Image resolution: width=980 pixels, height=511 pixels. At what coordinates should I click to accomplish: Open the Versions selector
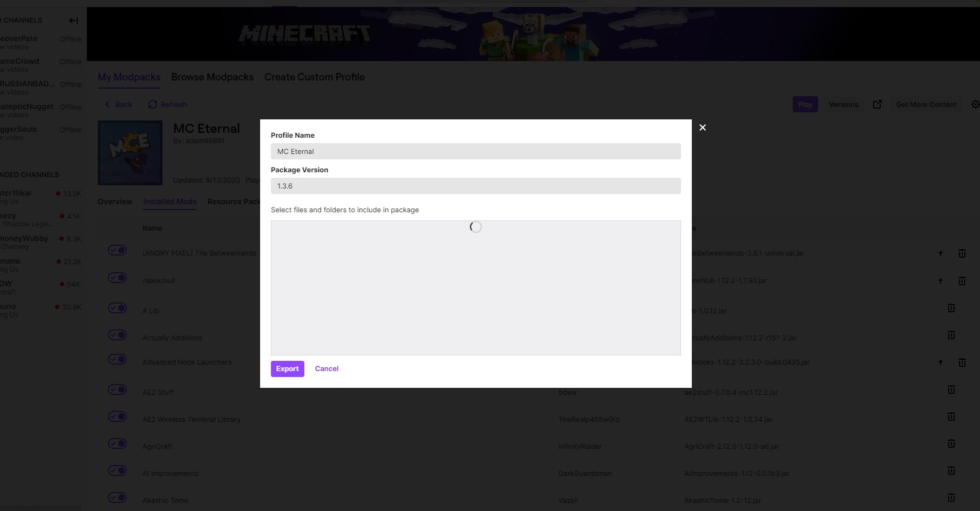click(843, 104)
